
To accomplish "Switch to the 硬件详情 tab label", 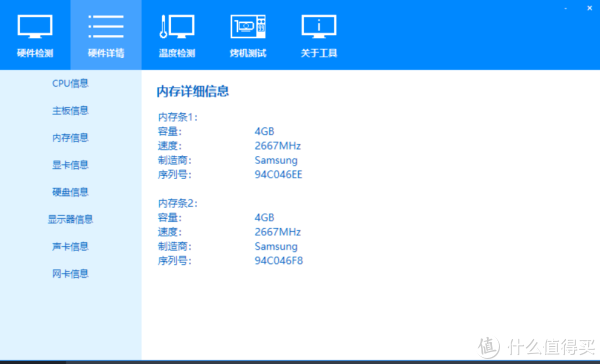I will pyautogui.click(x=106, y=53).
